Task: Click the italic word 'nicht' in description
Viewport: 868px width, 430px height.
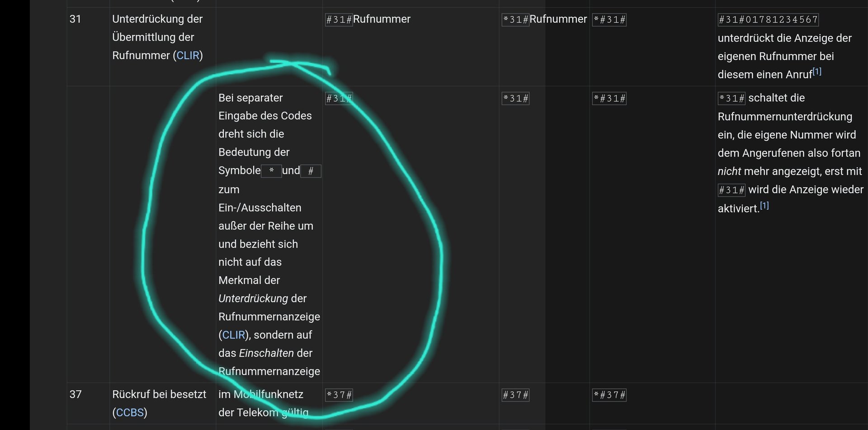Action: (x=729, y=171)
